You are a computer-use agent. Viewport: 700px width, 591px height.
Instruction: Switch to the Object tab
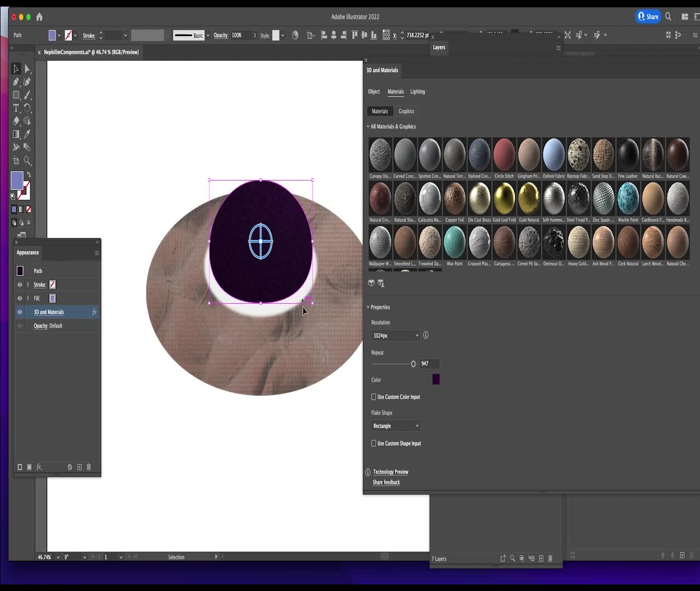[x=374, y=91]
